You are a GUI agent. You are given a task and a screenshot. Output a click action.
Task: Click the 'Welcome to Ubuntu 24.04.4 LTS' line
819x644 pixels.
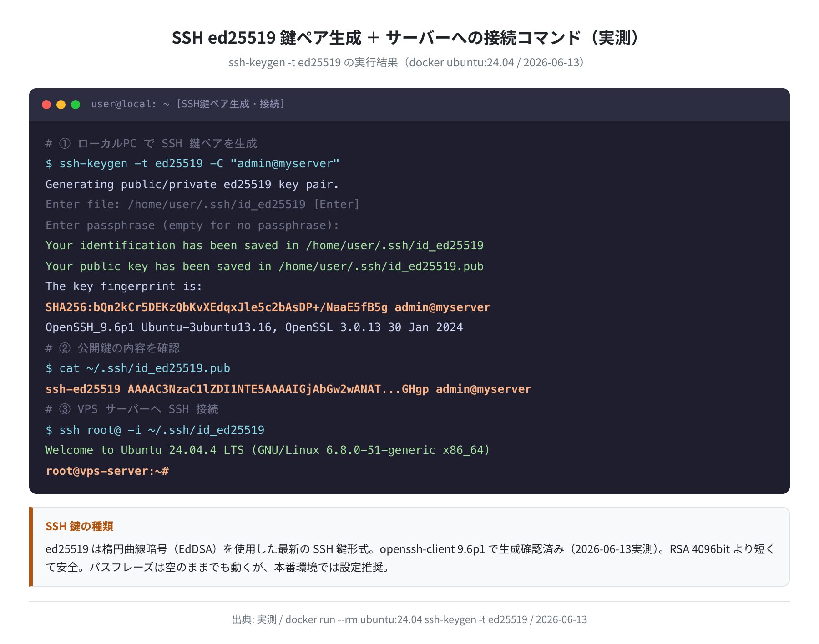click(268, 450)
